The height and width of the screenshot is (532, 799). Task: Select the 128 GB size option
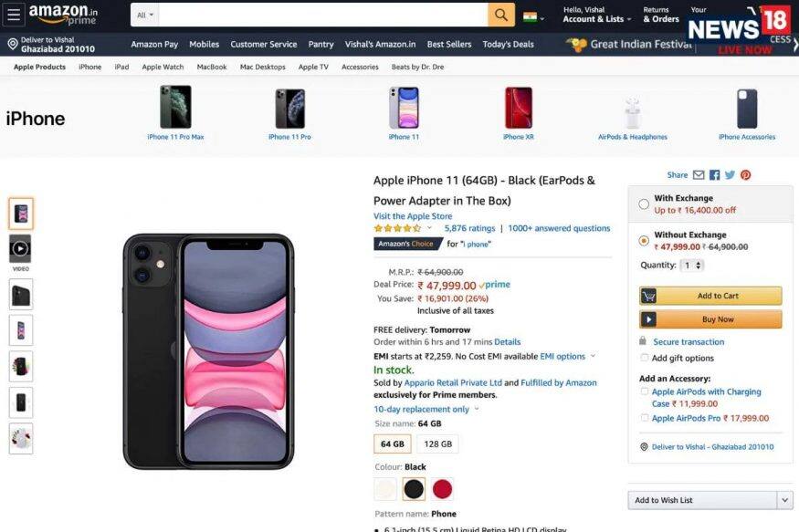[438, 444]
